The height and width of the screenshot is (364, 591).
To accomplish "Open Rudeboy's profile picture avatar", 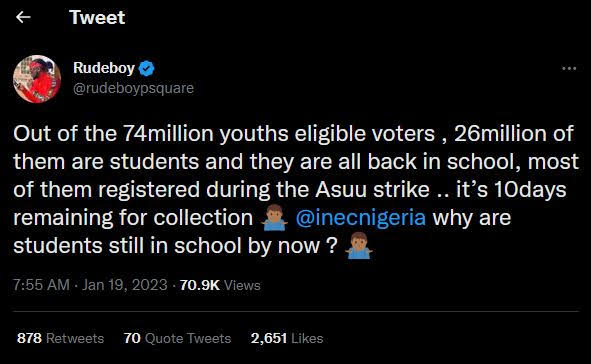I will (37, 79).
